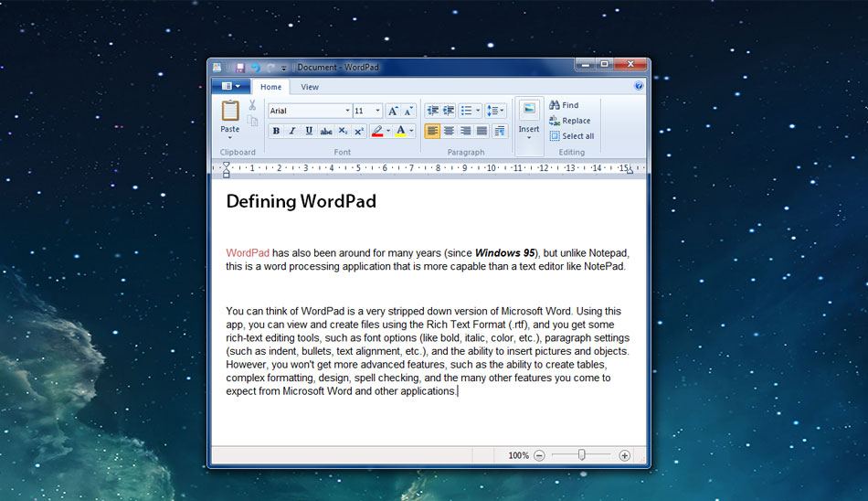The image size is (868, 501).
Task: Select Center text alignment
Action: pos(449,131)
